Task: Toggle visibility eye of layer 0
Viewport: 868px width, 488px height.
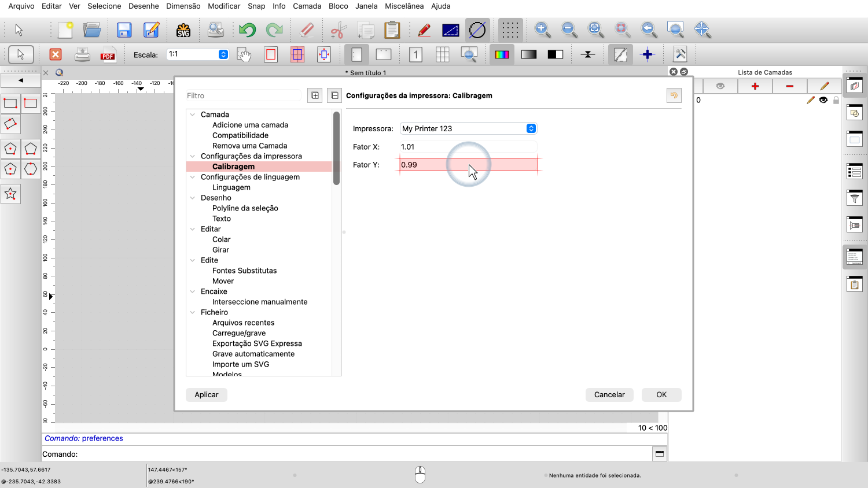Action: (x=823, y=100)
